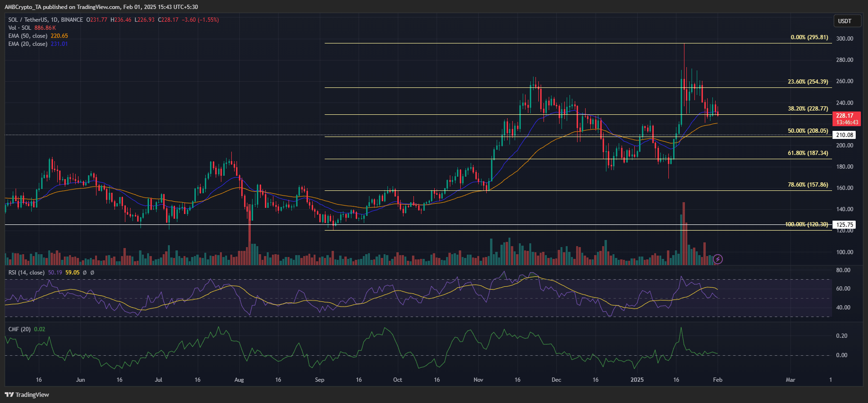868x403 pixels.
Task: Click the 210.08 price axis label
Action: point(844,135)
